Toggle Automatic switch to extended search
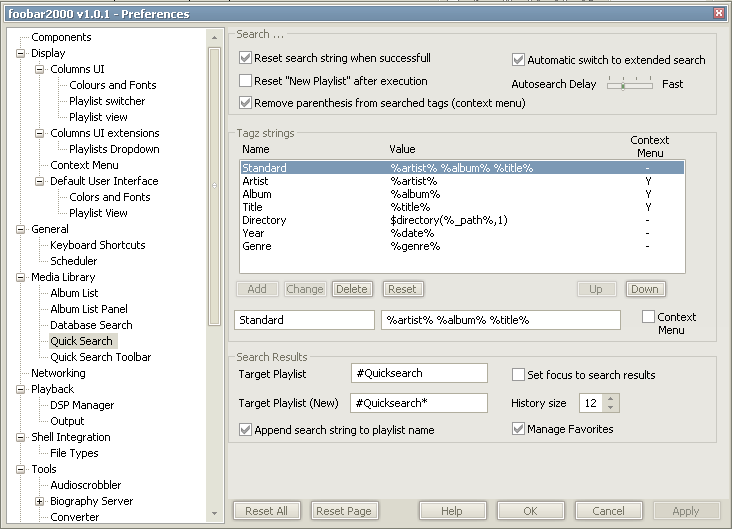Screen dimensions: 732x529 coord(519,60)
